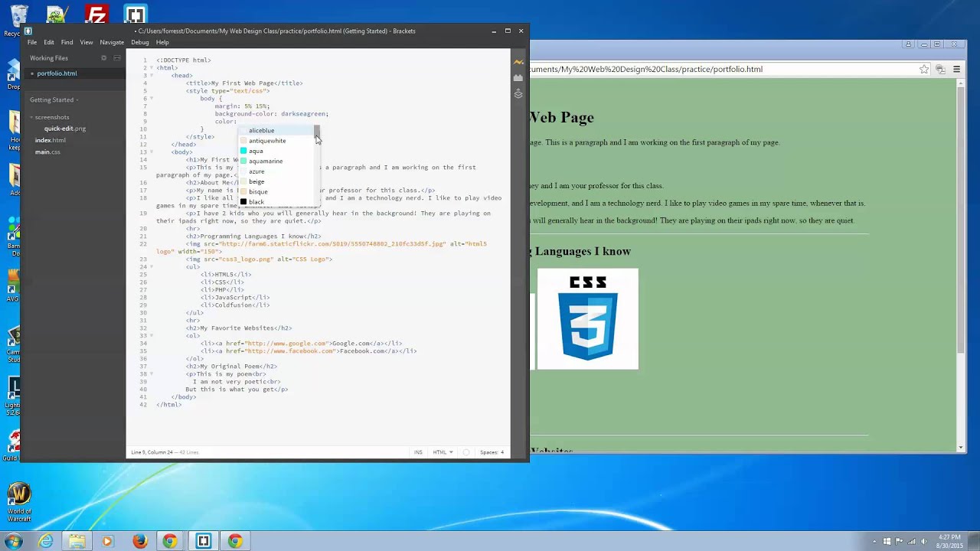Image resolution: width=980 pixels, height=551 pixels.
Task: Open Chrome hamburger menu icon
Action: (956, 69)
